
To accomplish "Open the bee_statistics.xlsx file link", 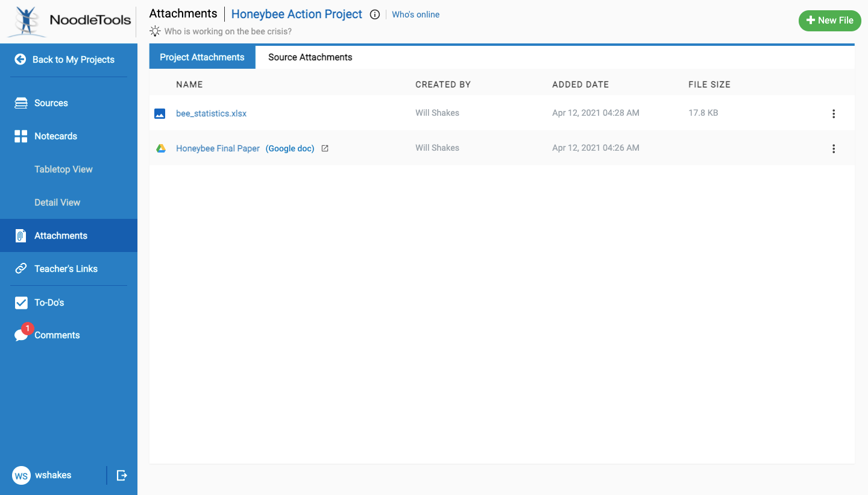I will 211,113.
